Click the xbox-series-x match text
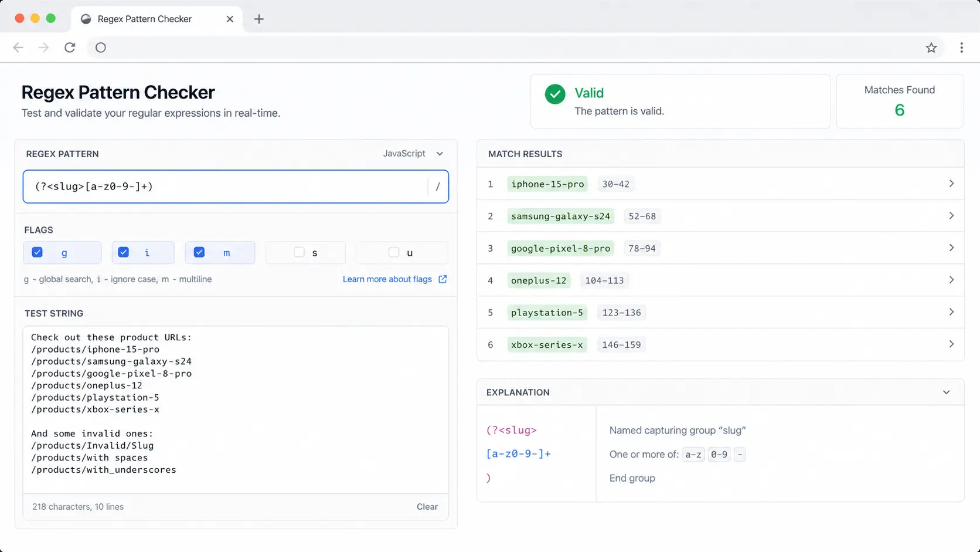This screenshot has height=552, width=980. [547, 345]
